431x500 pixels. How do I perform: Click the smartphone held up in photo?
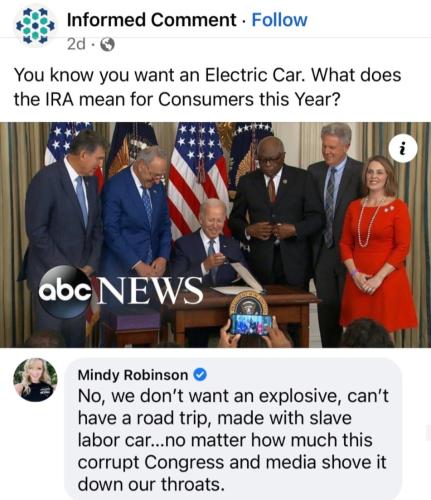tap(251, 324)
